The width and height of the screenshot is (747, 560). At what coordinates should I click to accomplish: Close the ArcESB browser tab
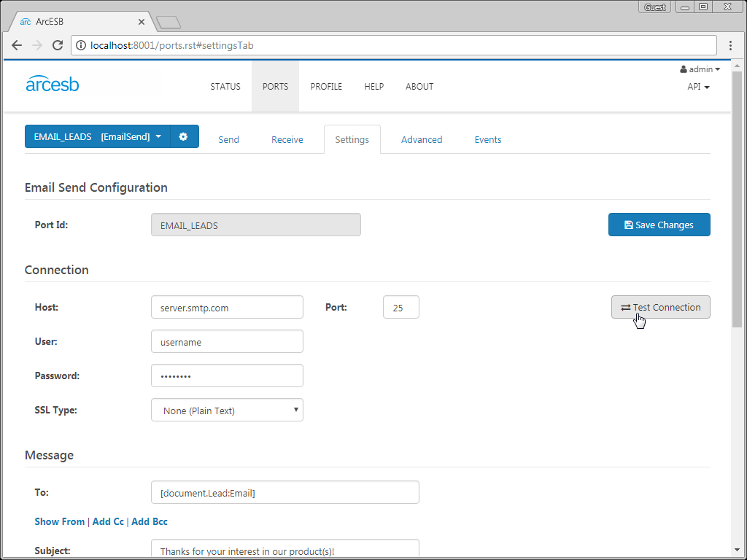[x=142, y=22]
